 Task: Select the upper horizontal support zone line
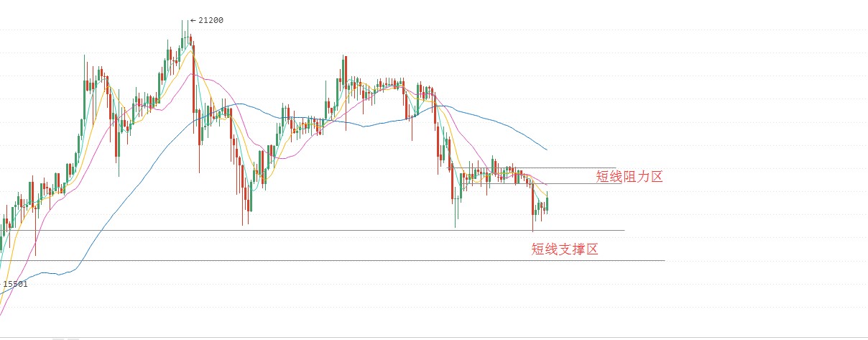click(x=313, y=230)
